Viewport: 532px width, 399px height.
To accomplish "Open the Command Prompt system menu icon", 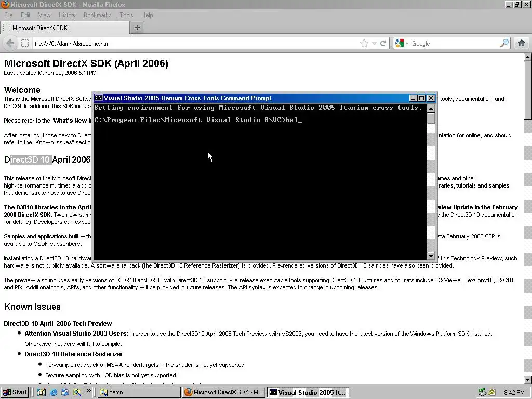I will (x=98, y=98).
